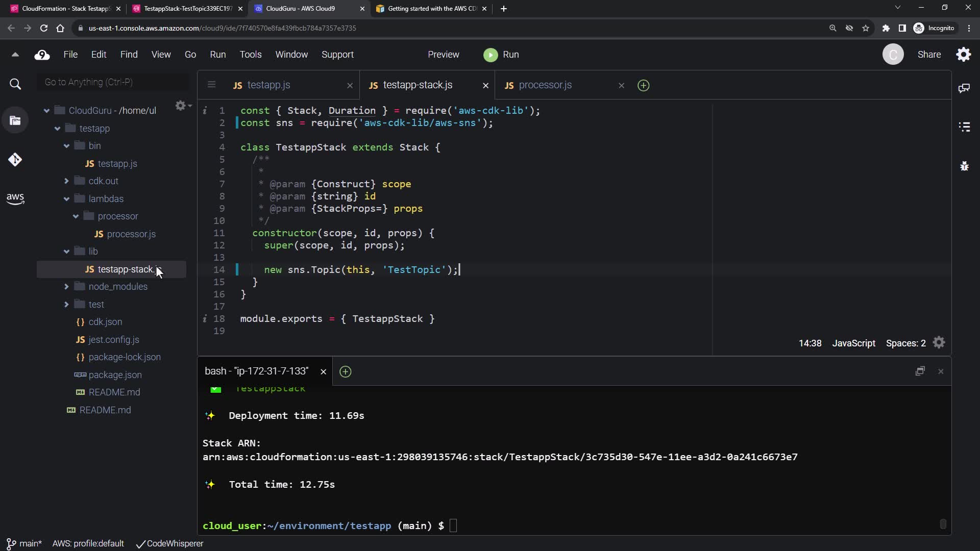Open the AWS Toolkit sidebar icon
980x551 pixels.
pyautogui.click(x=15, y=198)
